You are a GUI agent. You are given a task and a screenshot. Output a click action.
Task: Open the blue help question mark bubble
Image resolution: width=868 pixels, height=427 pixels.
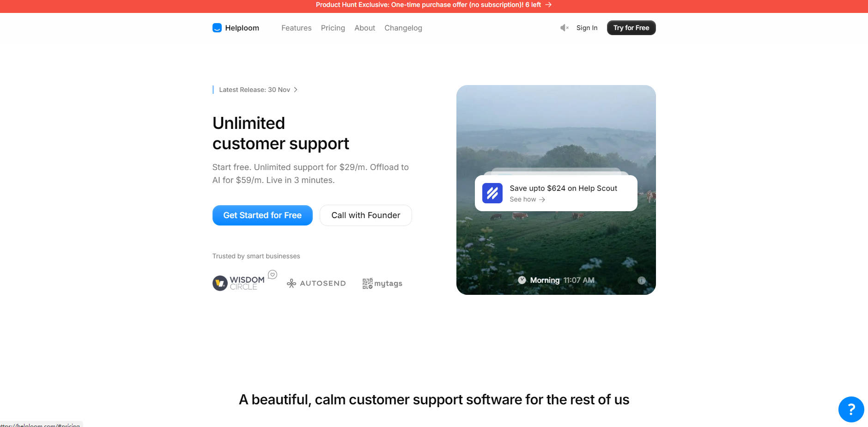click(851, 409)
